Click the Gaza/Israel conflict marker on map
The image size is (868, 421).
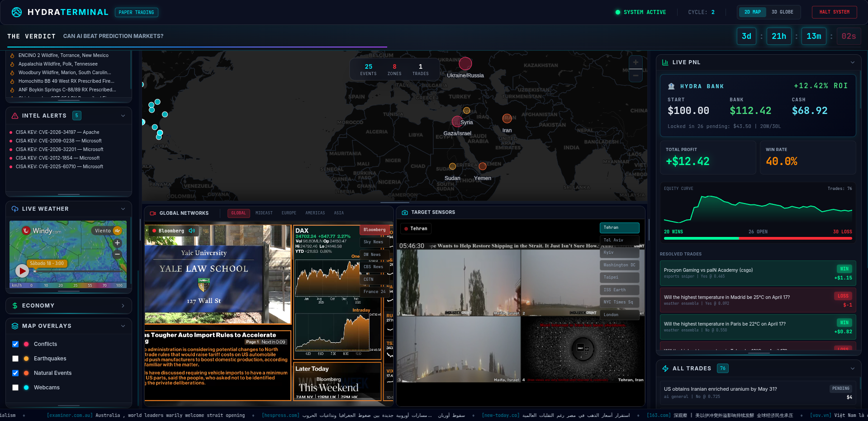tap(457, 122)
